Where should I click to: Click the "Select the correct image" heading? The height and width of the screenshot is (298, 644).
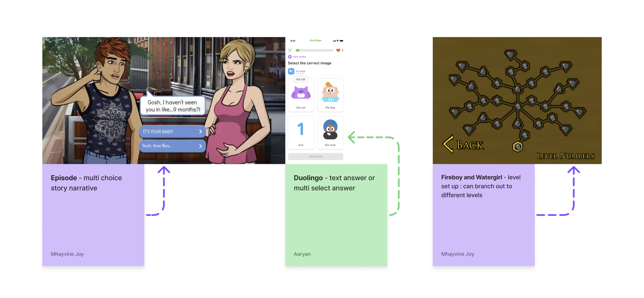point(309,63)
